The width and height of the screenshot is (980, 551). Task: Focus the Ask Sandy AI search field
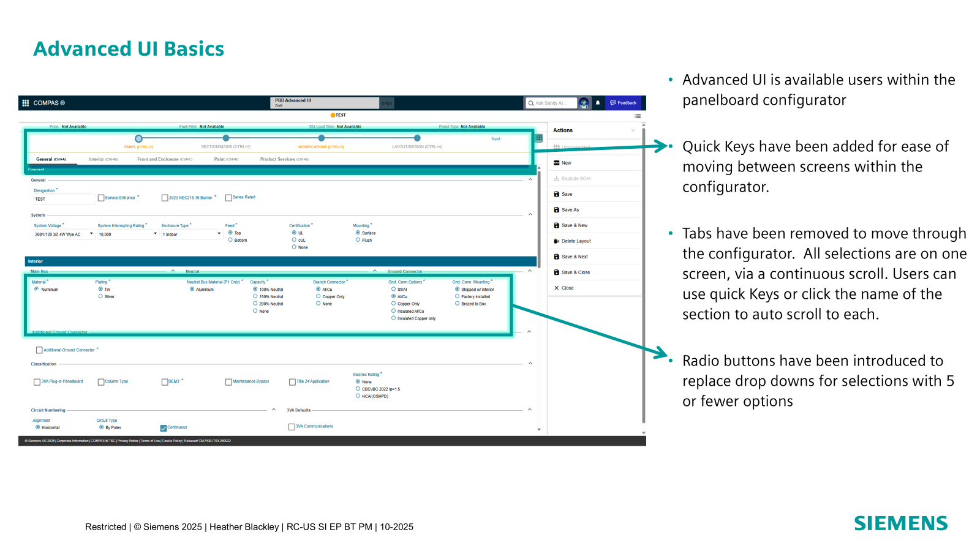(x=551, y=103)
